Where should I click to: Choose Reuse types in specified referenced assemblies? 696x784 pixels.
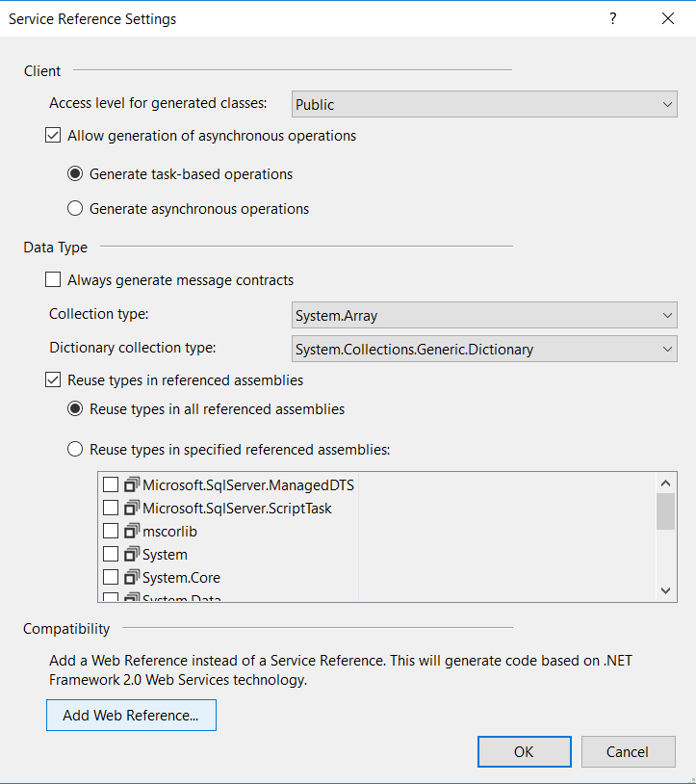coord(75,448)
